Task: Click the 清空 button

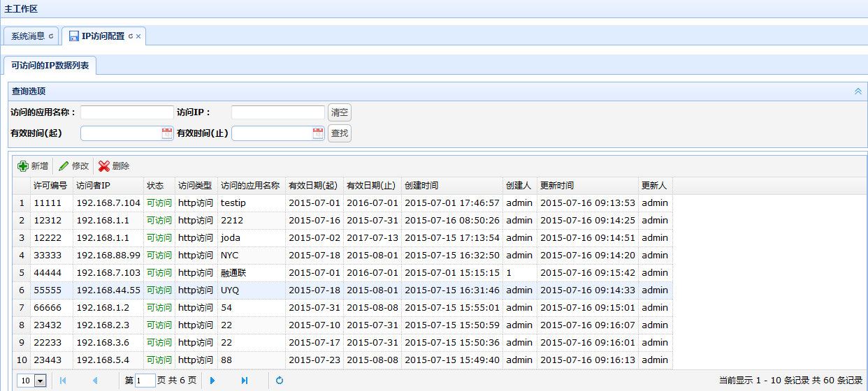Action: (340, 112)
